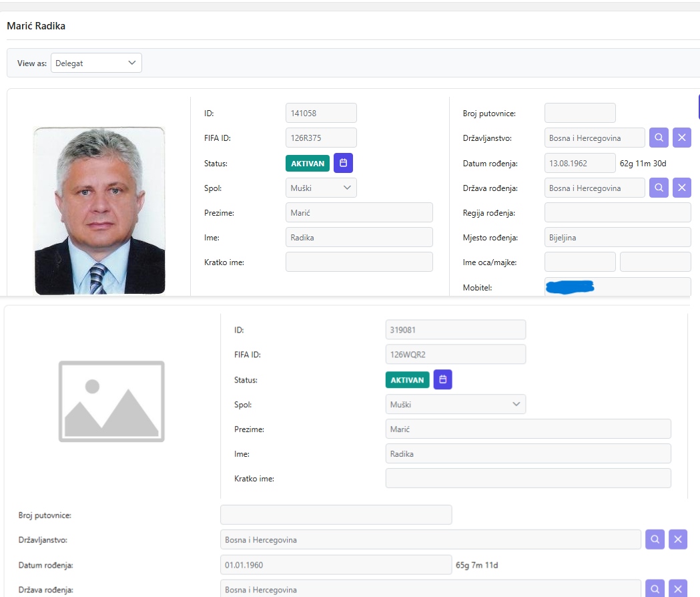
Task: Click the FIFA ID field showing 126WQR2
Action: (x=455, y=355)
